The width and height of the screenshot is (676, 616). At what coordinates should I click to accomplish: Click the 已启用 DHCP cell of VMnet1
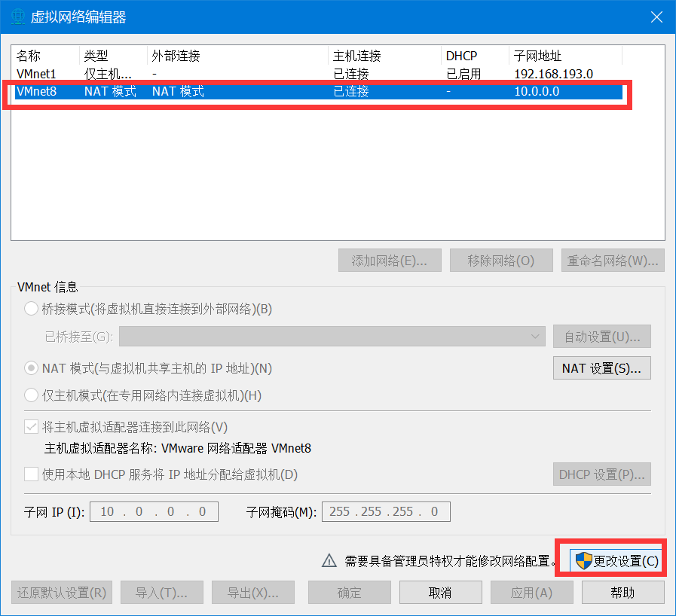pyautogui.click(x=463, y=74)
